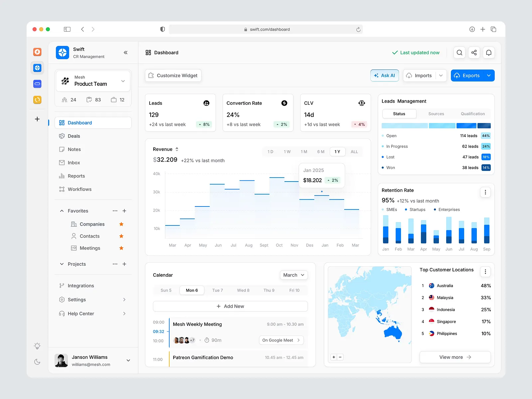Click Add New in the calendar

[230, 306]
